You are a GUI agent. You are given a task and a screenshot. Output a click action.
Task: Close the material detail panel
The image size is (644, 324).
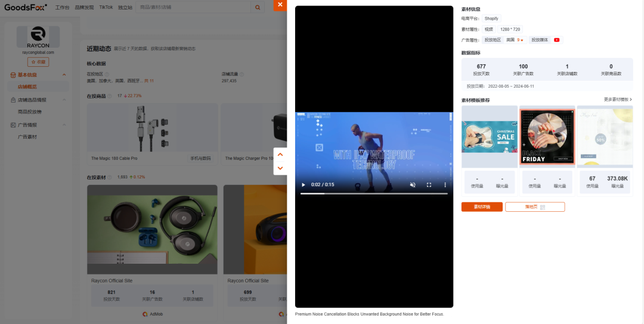(x=280, y=5)
